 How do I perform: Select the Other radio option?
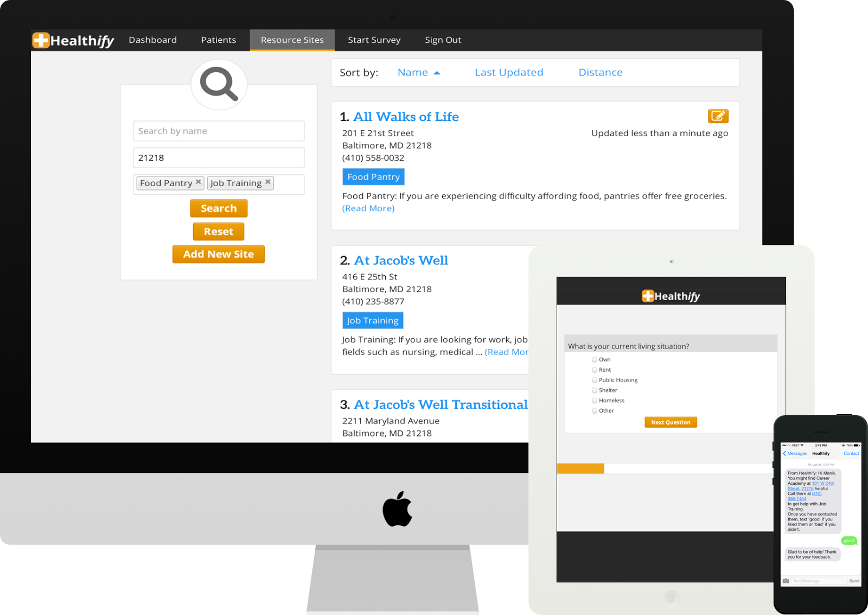click(x=595, y=411)
